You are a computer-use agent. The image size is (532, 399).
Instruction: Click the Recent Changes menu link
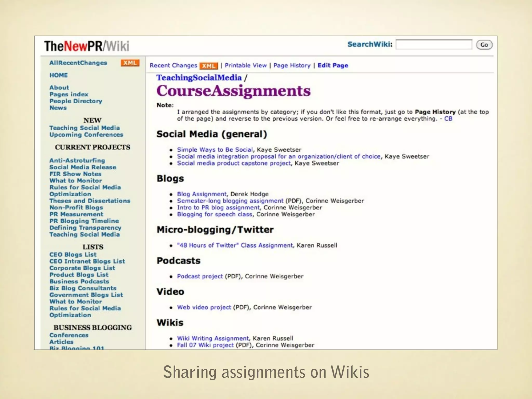click(x=173, y=65)
